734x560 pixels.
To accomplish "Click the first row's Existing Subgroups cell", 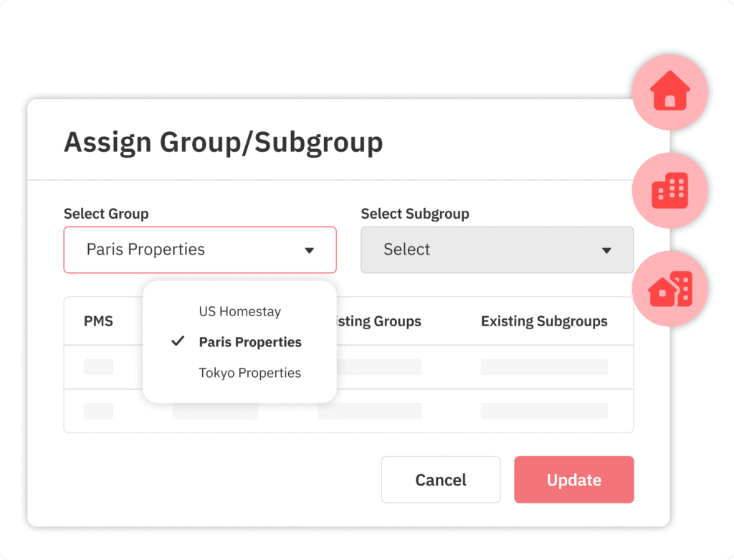I will [544, 367].
